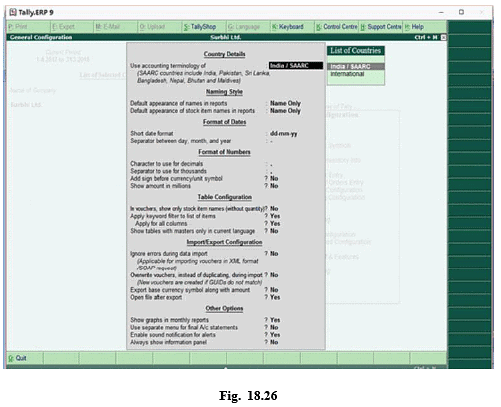This screenshot has height=407, width=501.
Task: Toggle Apply for all columns
Action: pos(275,224)
